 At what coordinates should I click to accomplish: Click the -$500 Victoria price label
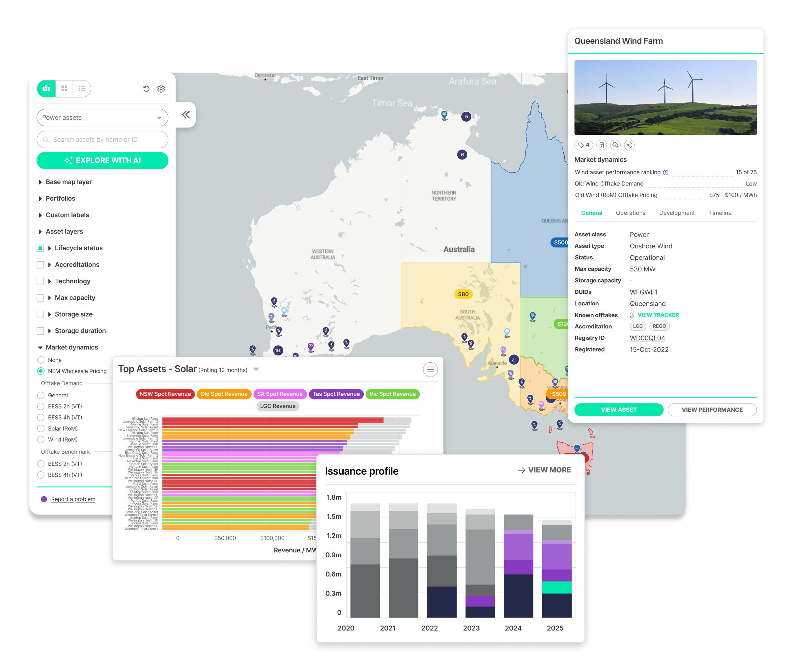pyautogui.click(x=557, y=394)
